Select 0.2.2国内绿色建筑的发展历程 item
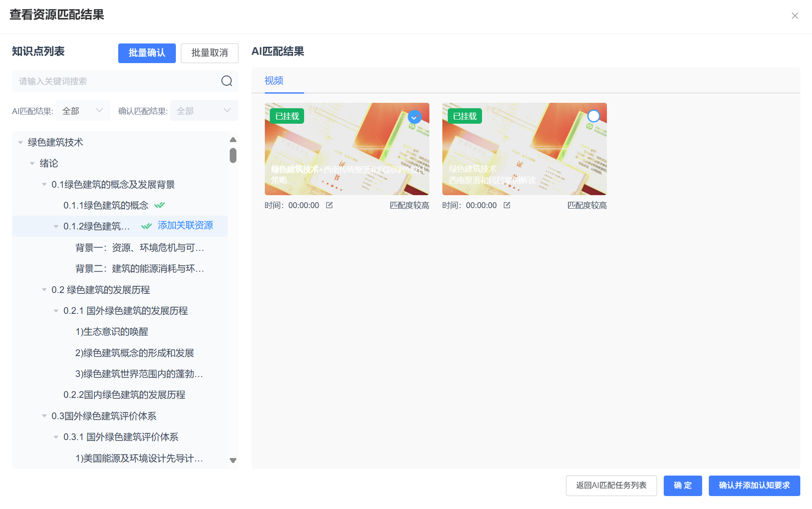Image resolution: width=812 pixels, height=509 pixels. 124,394
